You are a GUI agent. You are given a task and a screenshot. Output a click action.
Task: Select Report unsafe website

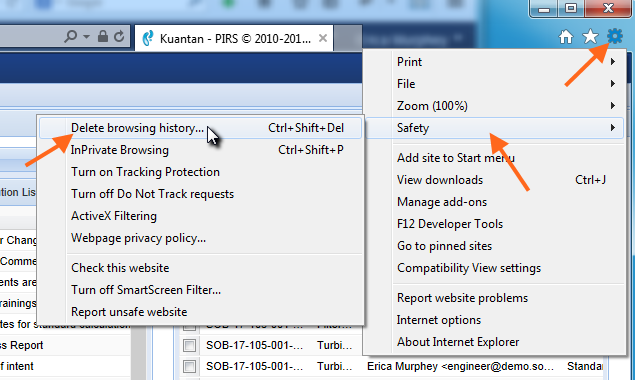pyautogui.click(x=200, y=312)
